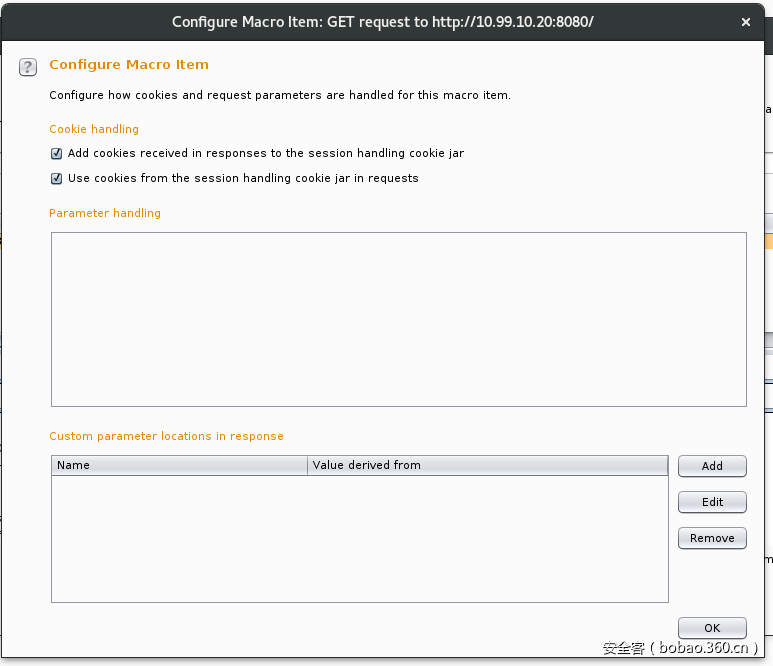Close the Configure Macro Item dialog
This screenshot has height=666, width=773.
coord(746,21)
